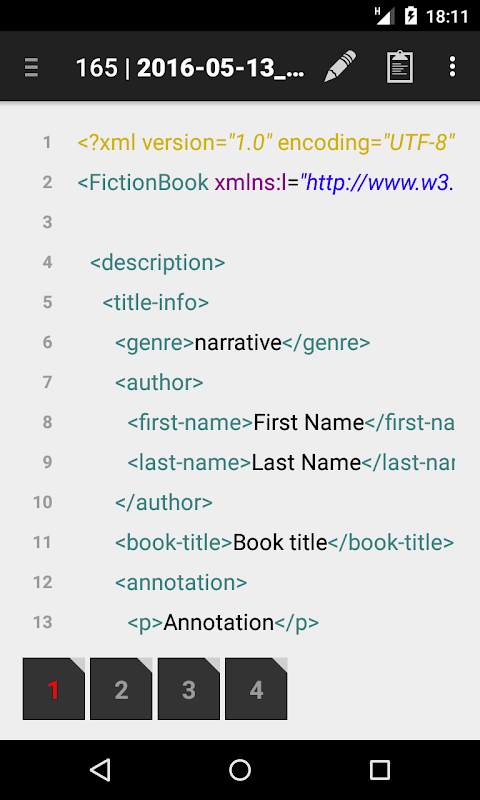Select document tab 3
Screen dimensions: 480x800
click(189, 689)
